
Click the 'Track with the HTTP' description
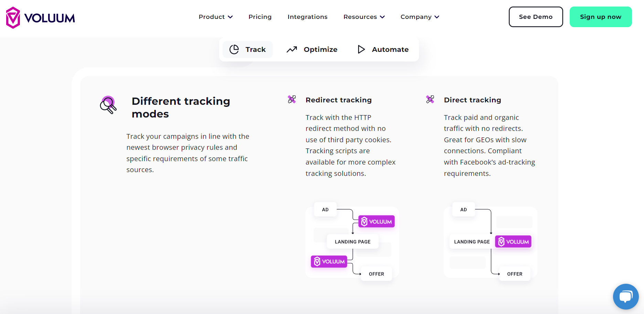pyautogui.click(x=351, y=145)
